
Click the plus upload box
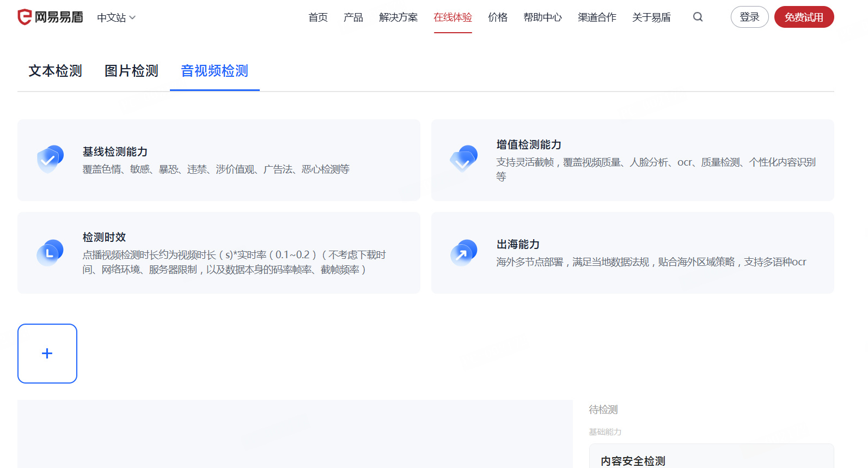click(47, 354)
